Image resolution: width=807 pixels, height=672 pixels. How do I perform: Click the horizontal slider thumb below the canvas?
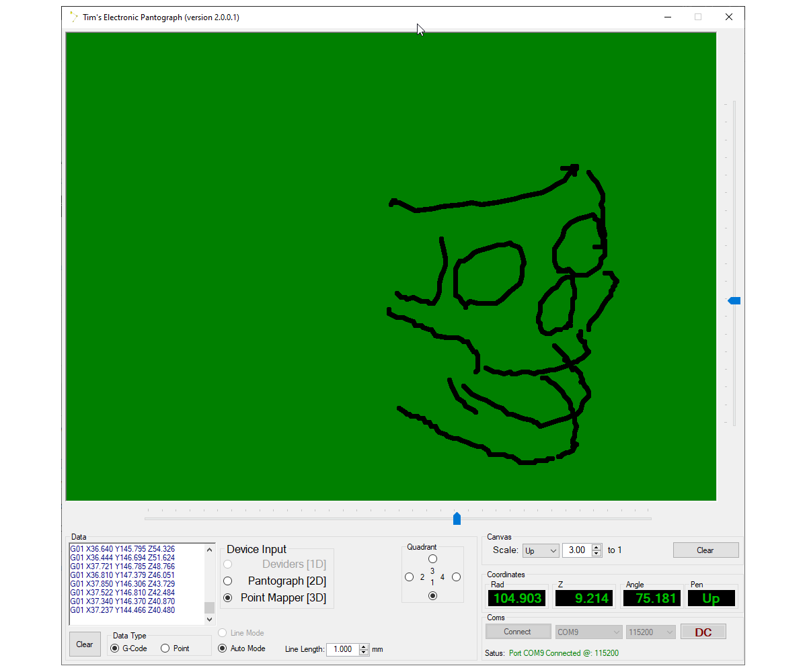click(457, 518)
